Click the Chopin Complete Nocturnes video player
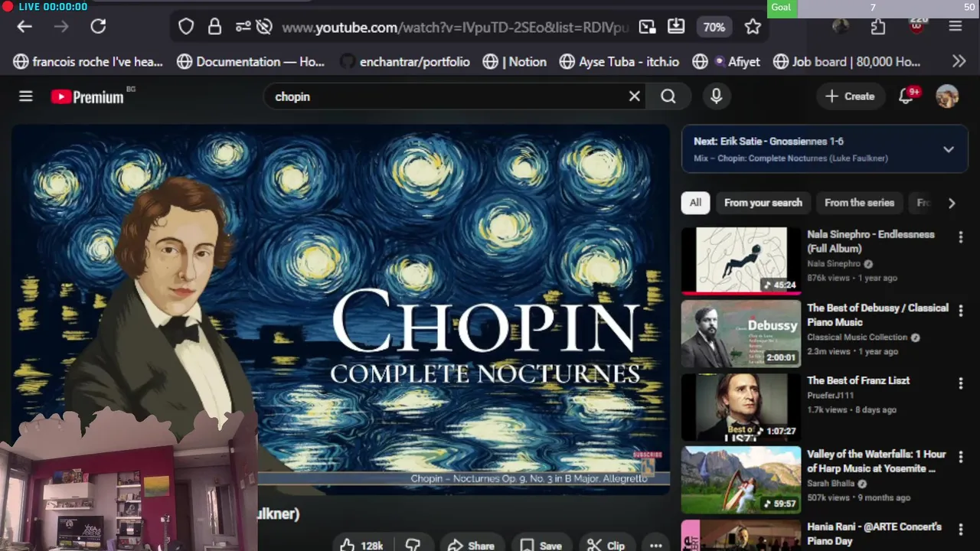The image size is (980, 551). click(341, 310)
